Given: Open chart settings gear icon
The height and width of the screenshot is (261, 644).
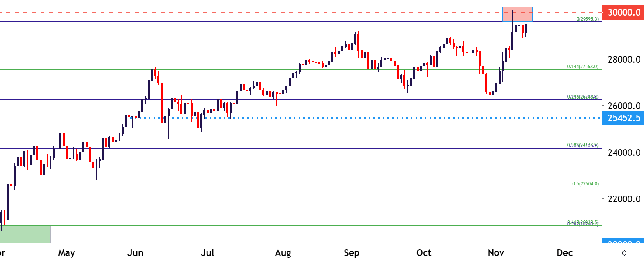Looking at the screenshot, I should 624,253.
